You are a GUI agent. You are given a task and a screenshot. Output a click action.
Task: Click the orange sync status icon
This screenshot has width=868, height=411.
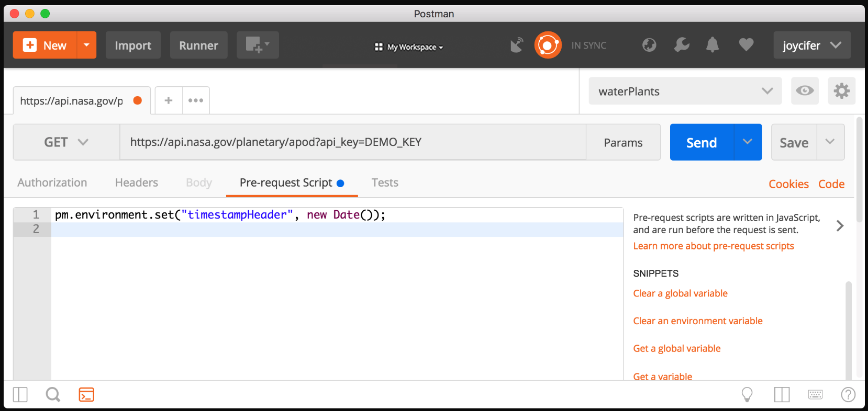point(548,45)
